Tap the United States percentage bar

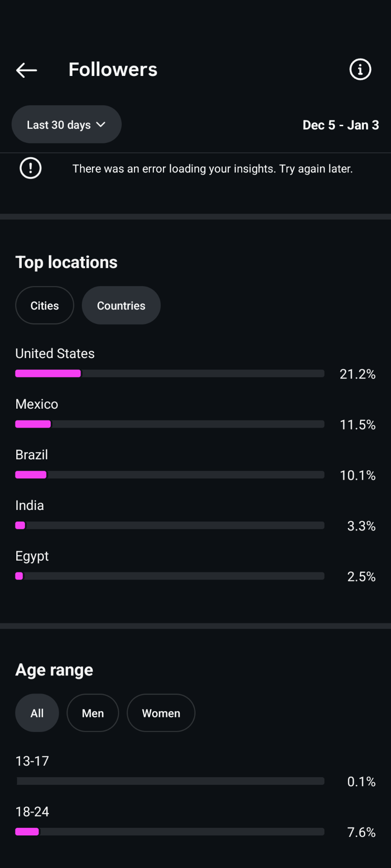[x=170, y=373]
